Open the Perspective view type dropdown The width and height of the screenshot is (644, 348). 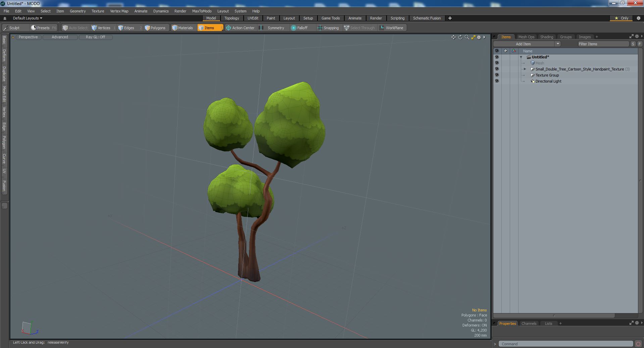28,37
